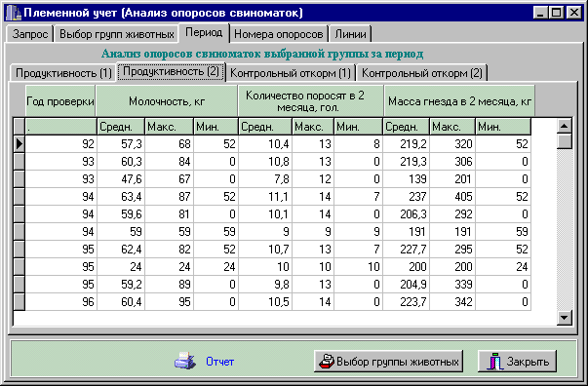Click the year cell 96

click(61, 302)
